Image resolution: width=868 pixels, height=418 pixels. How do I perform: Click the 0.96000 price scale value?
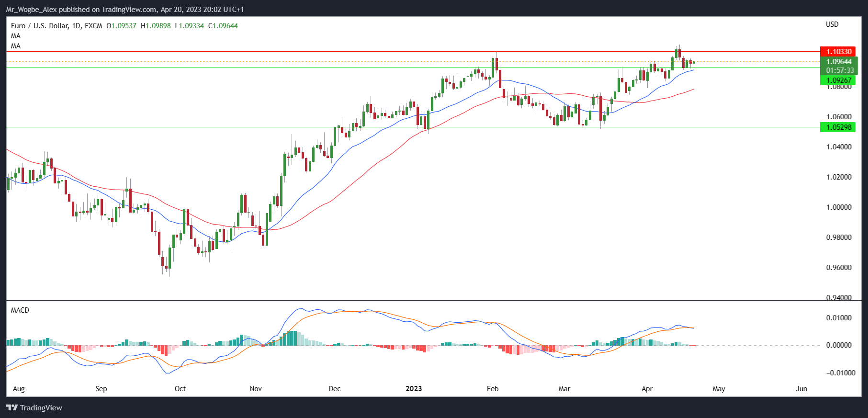(839, 268)
